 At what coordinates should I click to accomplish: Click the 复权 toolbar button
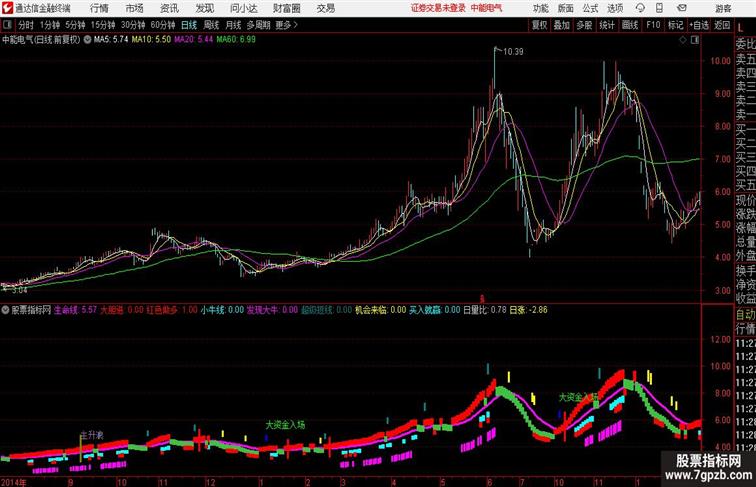pos(539,25)
